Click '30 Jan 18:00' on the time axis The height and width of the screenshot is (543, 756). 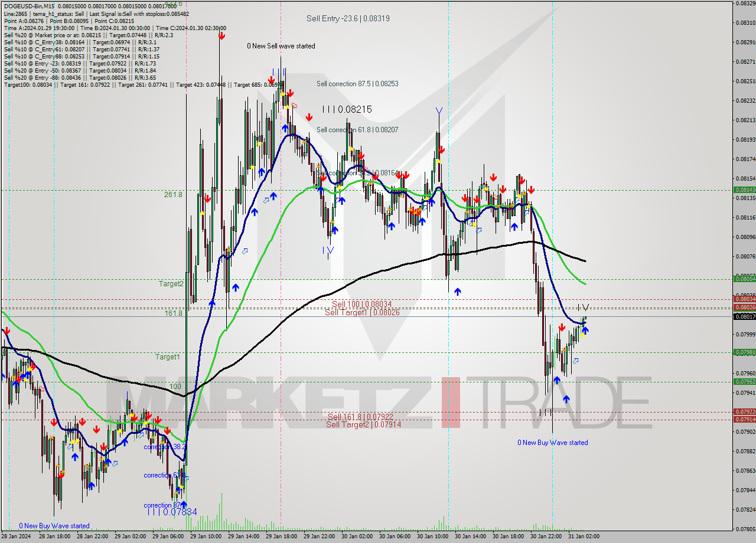508,537
